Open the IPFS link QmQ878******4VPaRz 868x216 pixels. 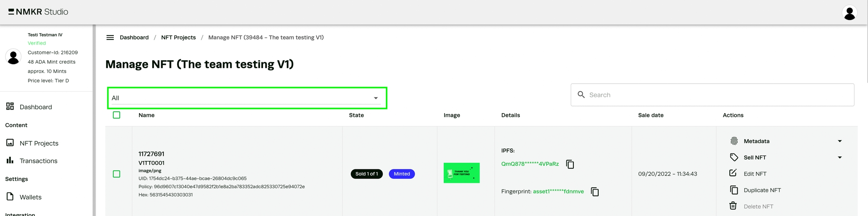coord(530,164)
